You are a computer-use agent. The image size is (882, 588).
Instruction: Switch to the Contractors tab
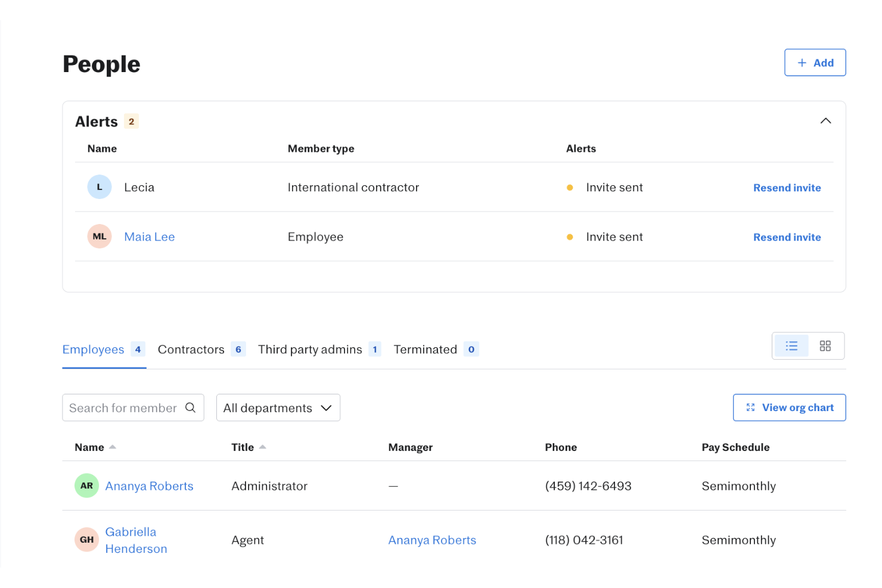pyautogui.click(x=191, y=349)
